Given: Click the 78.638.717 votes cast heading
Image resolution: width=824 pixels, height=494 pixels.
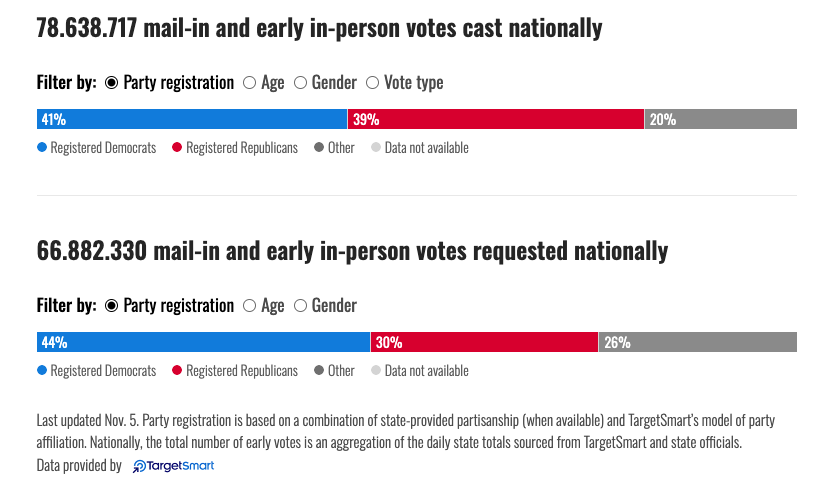Looking at the screenshot, I should [x=319, y=28].
